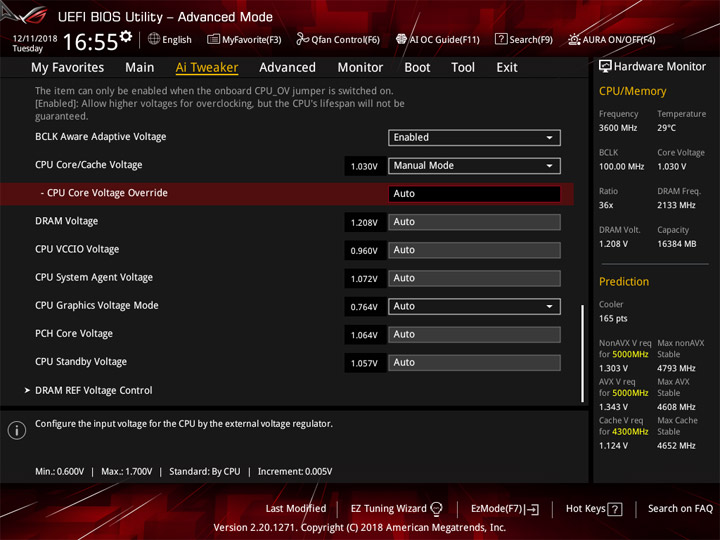Click CPU Core Voltage Override input field

[474, 194]
